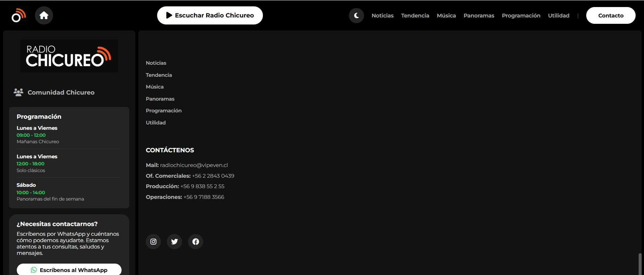
Task: Click the Programación panel heading
Action: (x=39, y=117)
